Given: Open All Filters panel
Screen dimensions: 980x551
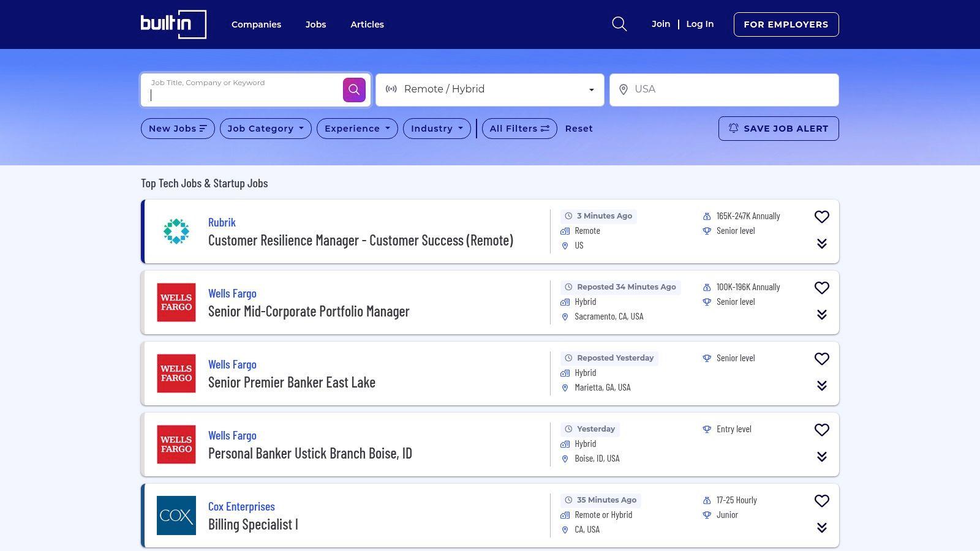Looking at the screenshot, I should pyautogui.click(x=519, y=129).
